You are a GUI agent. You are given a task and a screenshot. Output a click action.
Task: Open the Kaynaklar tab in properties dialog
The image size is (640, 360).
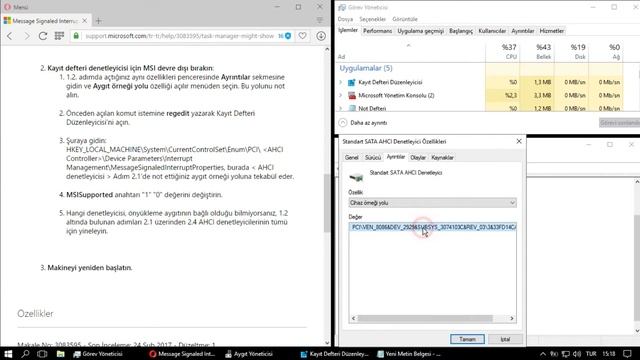442,158
